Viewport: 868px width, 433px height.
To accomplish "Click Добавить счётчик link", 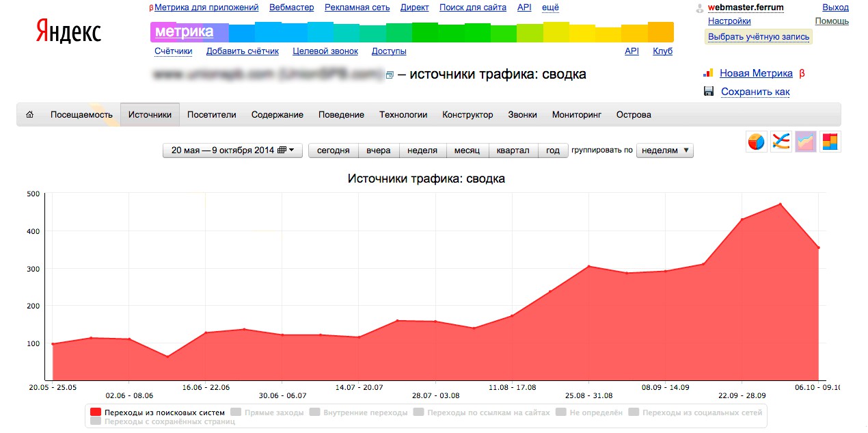I will 243,51.
